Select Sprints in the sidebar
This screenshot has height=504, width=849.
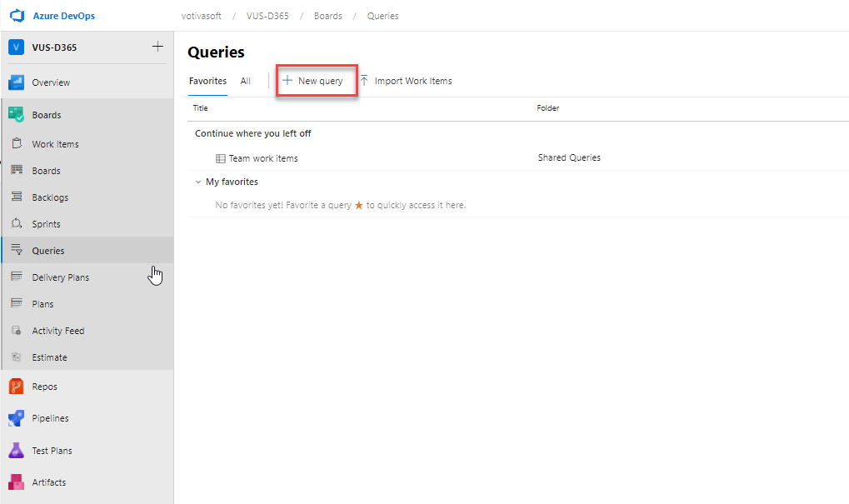pos(46,224)
